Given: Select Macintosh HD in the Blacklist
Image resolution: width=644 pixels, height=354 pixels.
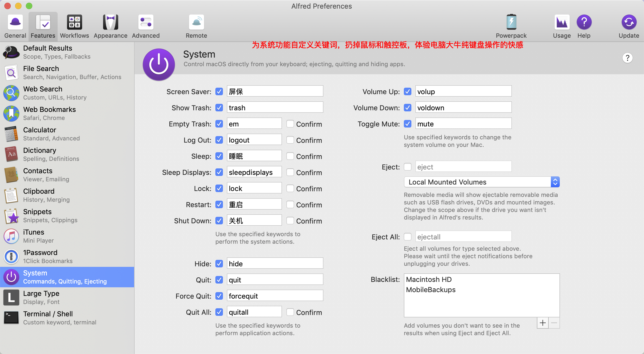Looking at the screenshot, I should [x=429, y=279].
